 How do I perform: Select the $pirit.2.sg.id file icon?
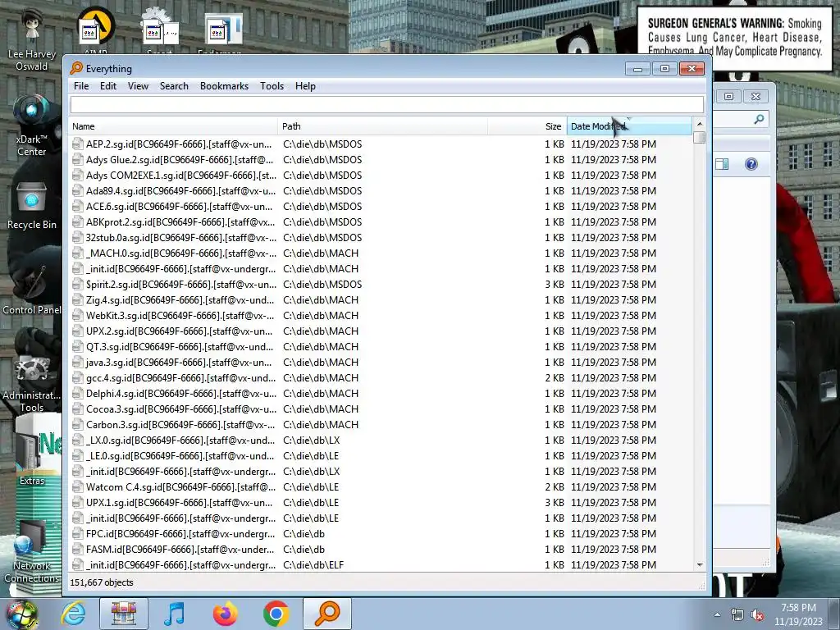(x=78, y=285)
